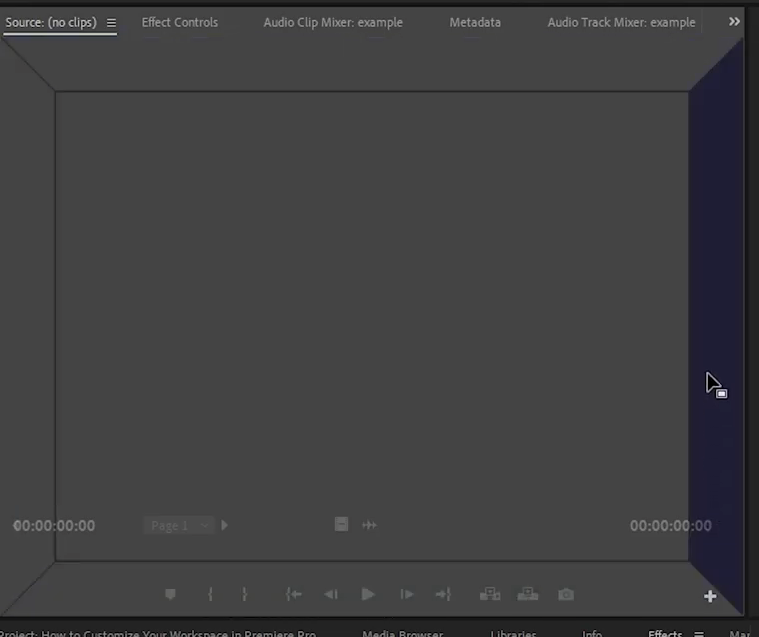Step forward one frame

pos(407,594)
